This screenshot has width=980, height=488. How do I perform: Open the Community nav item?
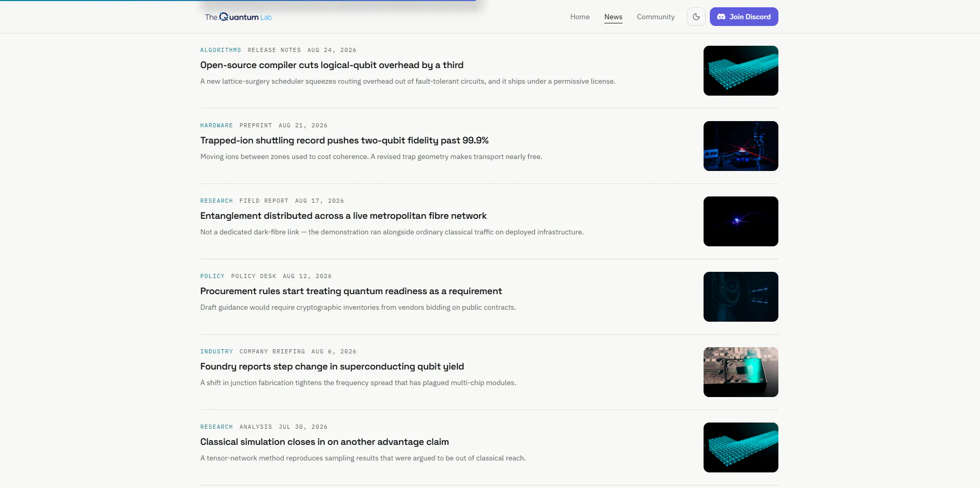(656, 17)
